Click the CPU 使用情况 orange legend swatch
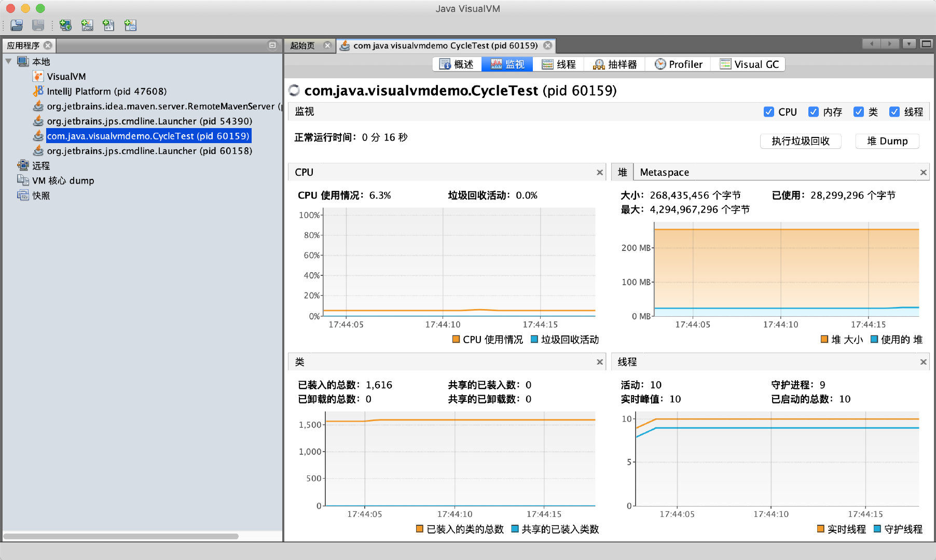This screenshot has width=936, height=560. [456, 339]
